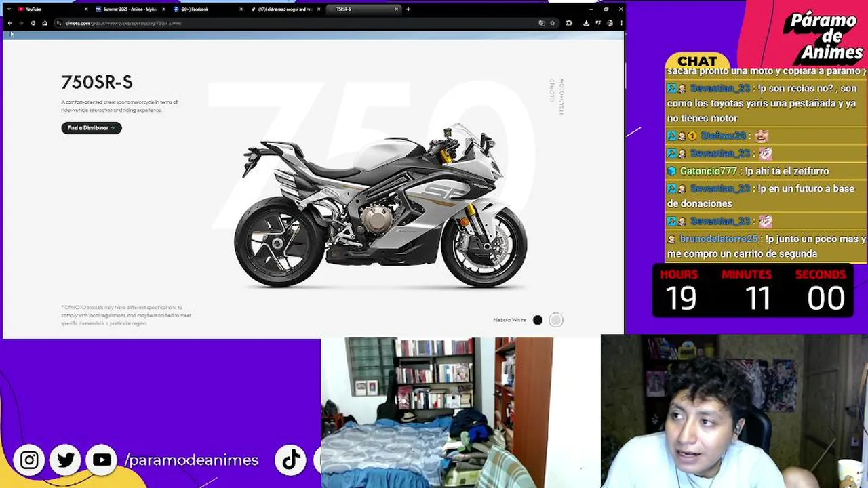Switch to the fourth tab marked (17)

(x=285, y=9)
